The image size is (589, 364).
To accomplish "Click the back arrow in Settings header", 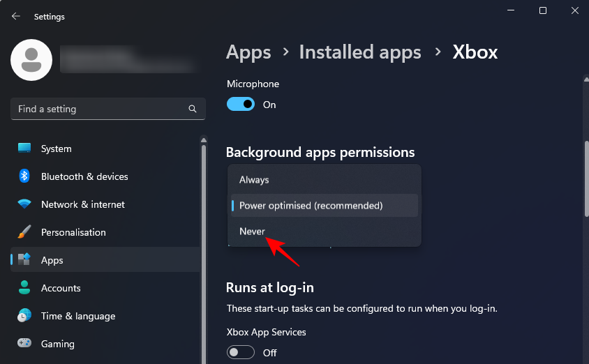I will pos(16,16).
